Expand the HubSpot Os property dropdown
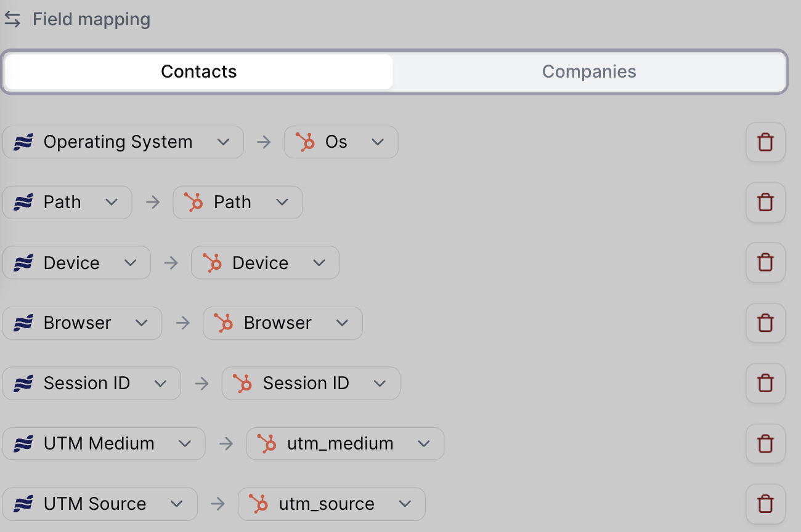The height and width of the screenshot is (532, 801). [x=341, y=142]
